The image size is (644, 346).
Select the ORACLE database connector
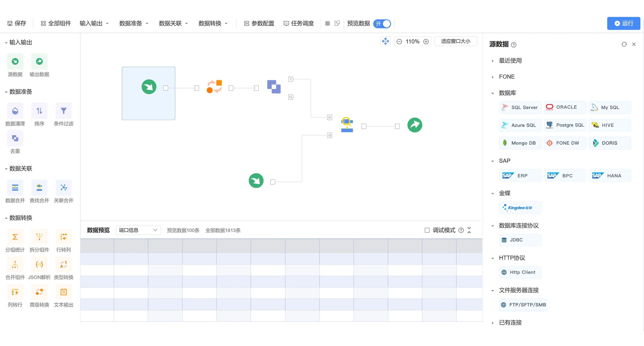[565, 107]
